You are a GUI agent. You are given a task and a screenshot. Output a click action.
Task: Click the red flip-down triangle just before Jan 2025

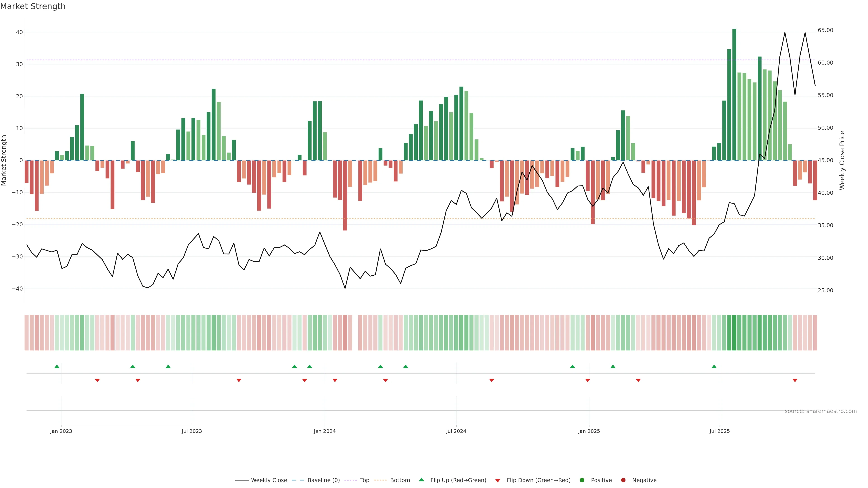click(x=588, y=380)
